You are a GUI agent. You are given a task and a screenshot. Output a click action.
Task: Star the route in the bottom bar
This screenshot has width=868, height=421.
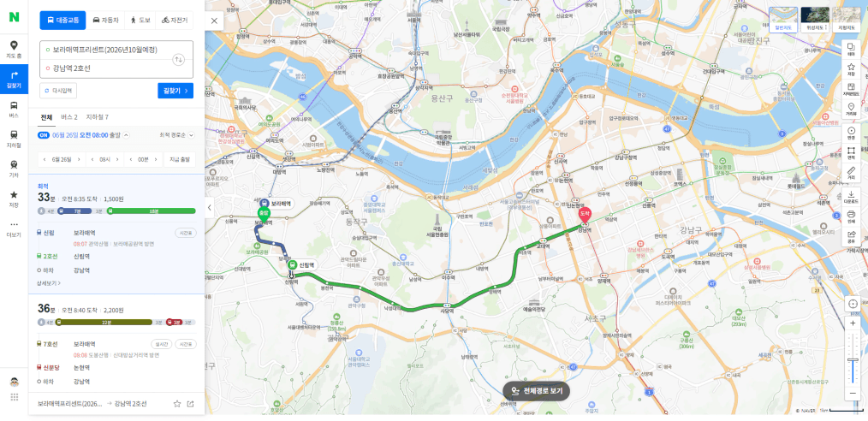tap(177, 404)
